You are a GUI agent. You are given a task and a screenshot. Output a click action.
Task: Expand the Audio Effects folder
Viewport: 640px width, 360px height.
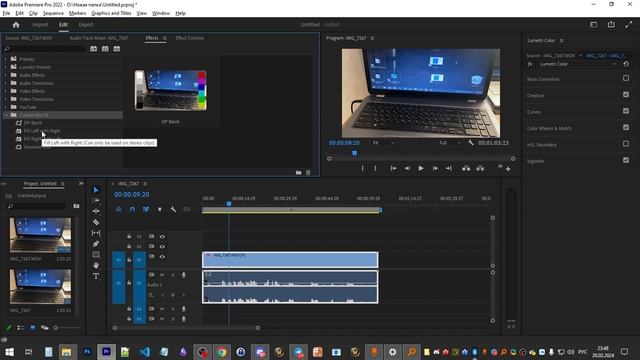(6, 75)
